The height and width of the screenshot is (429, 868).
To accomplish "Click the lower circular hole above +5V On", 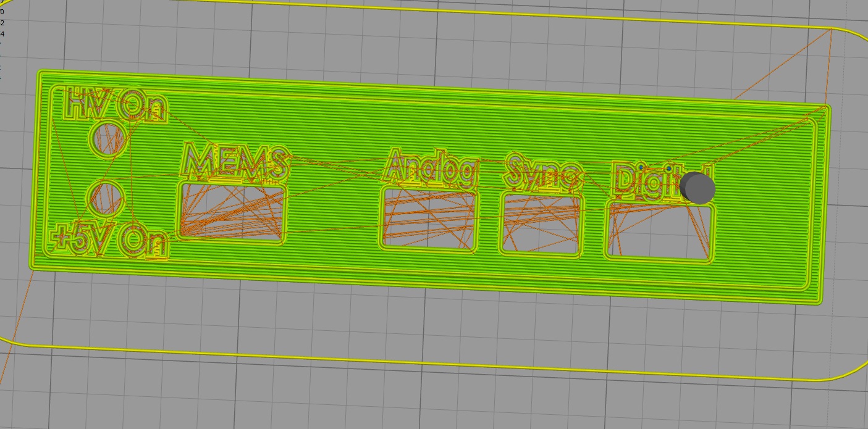I will (x=107, y=197).
